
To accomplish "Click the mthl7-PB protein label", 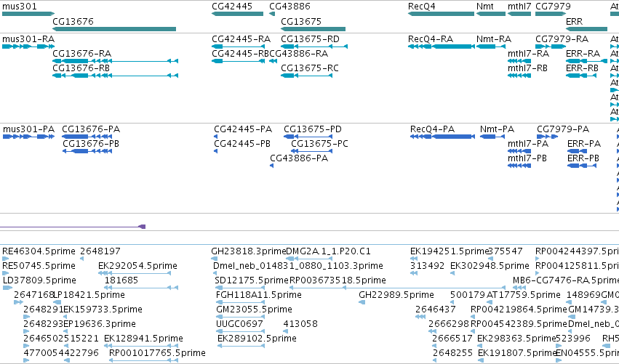I will (527, 158).
